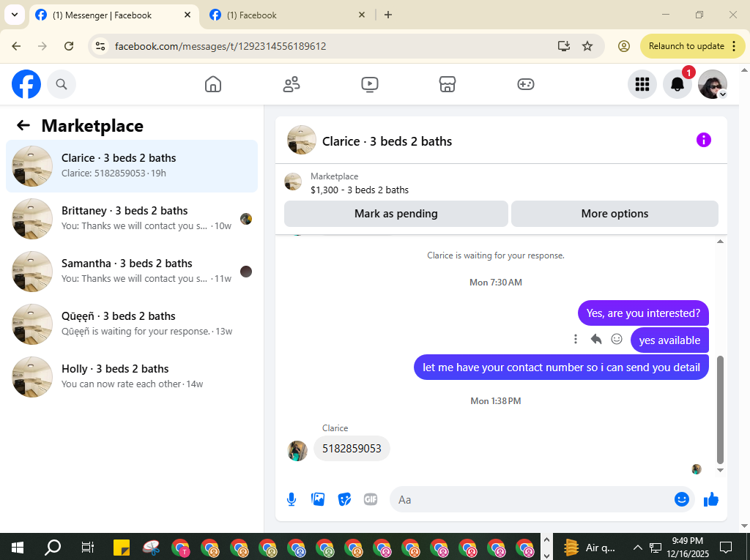Click the voice clip microphone icon

click(x=292, y=500)
